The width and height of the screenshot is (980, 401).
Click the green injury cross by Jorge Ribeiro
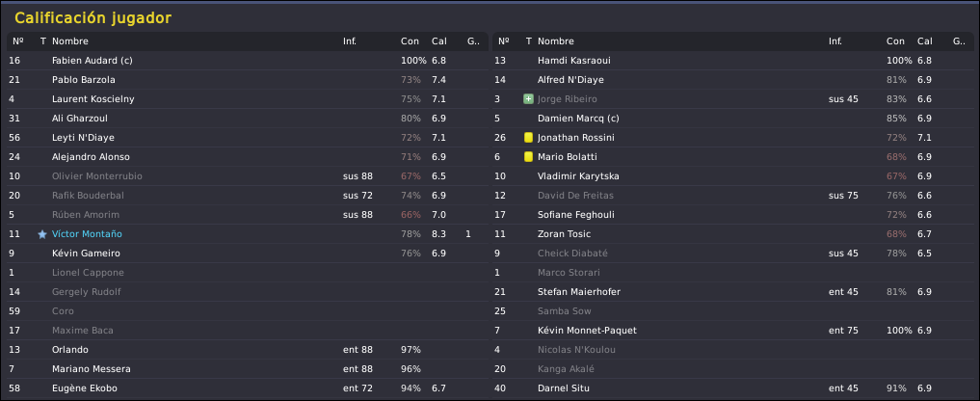(x=528, y=99)
